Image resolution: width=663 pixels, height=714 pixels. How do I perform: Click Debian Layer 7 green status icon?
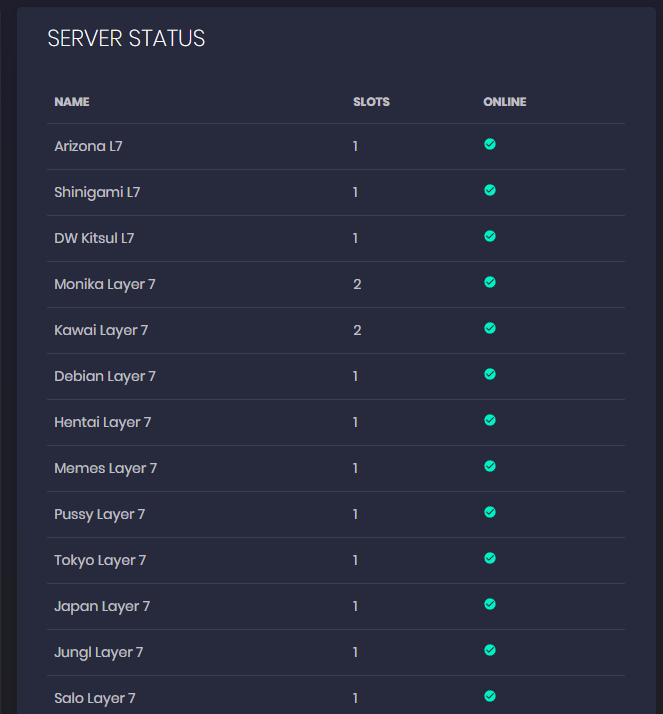pos(490,374)
